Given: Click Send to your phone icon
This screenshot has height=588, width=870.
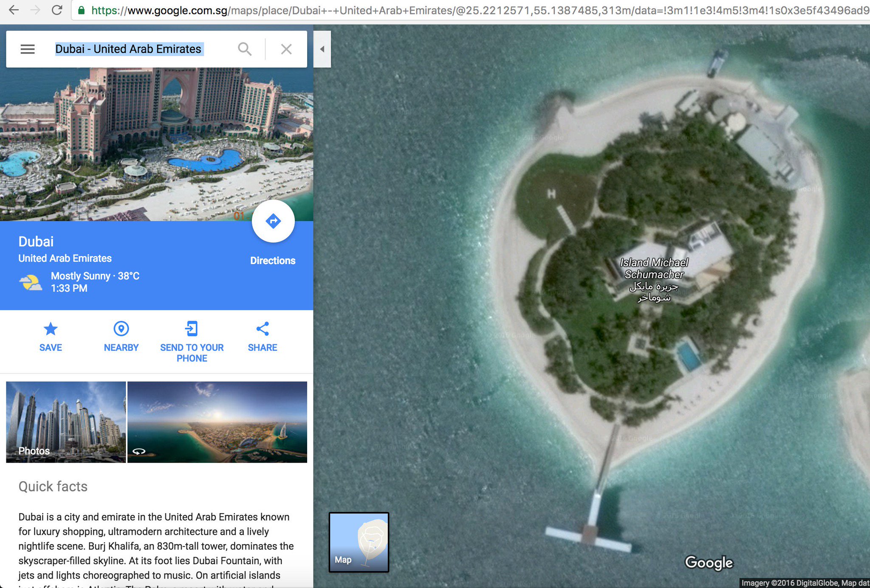Looking at the screenshot, I should point(192,329).
